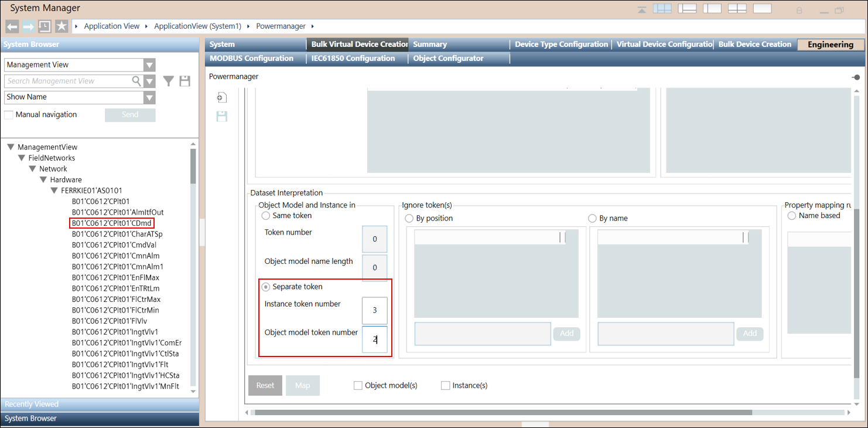Open the Show Name dropdown

149,97
